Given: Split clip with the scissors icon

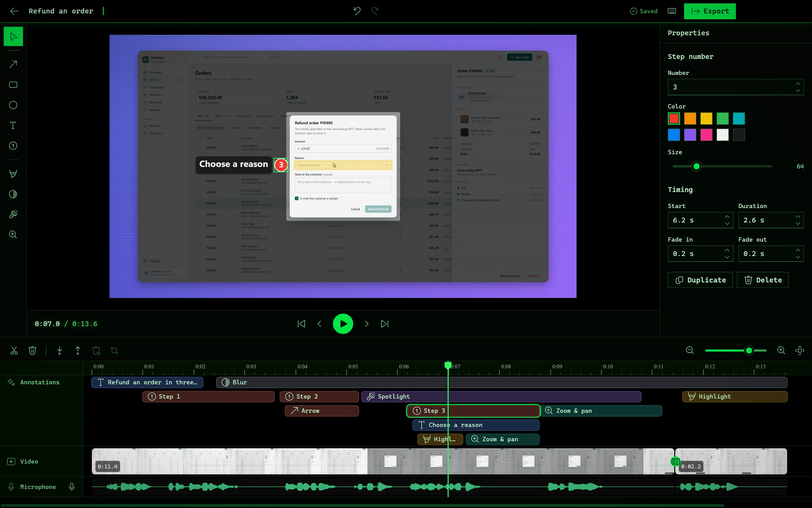Looking at the screenshot, I should (x=14, y=351).
